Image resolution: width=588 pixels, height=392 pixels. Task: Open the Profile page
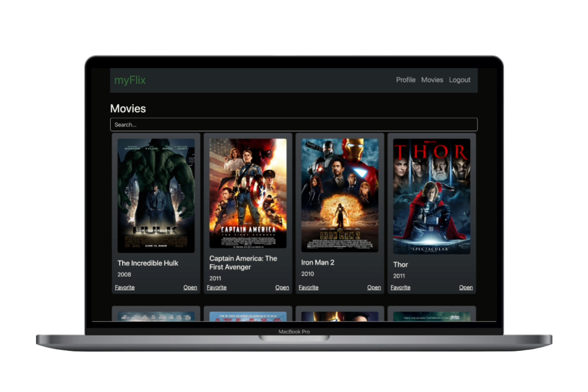pyautogui.click(x=406, y=80)
